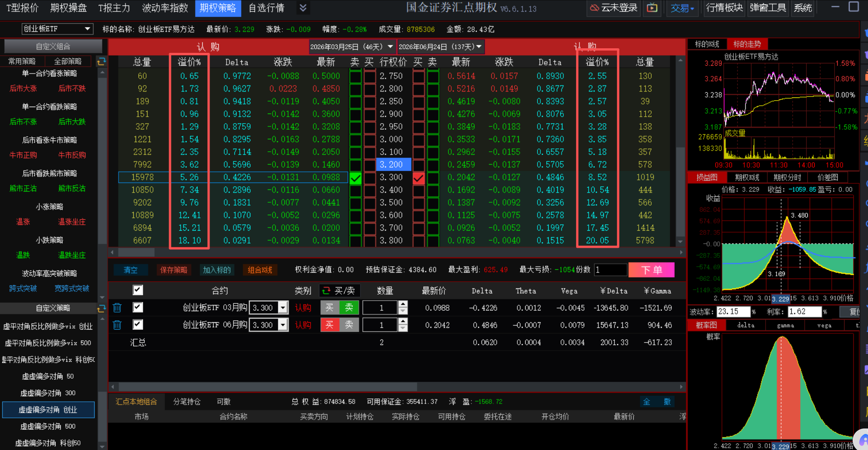
Task: Select custom strategy 虚虚偏多对角 500
Action: tap(49, 427)
